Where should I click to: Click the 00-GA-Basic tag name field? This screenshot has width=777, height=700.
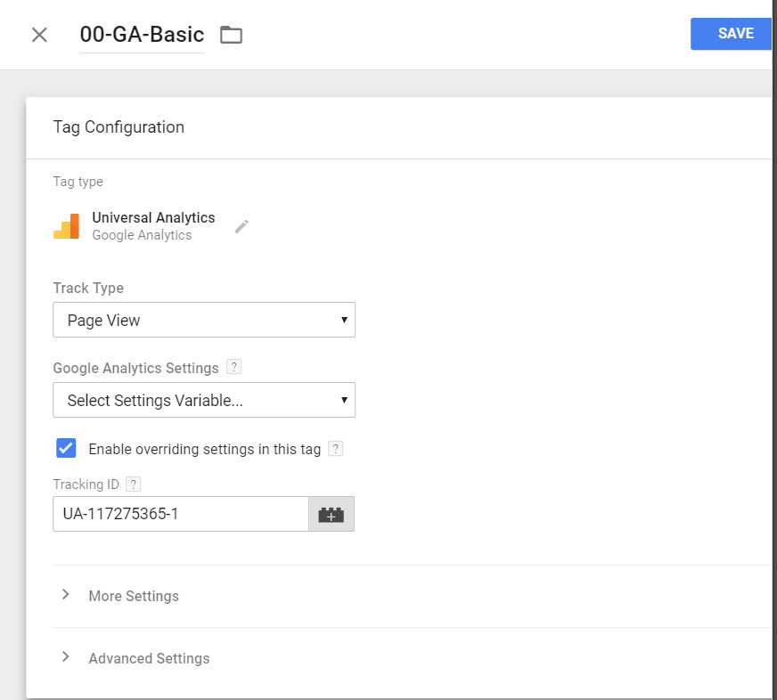[142, 35]
